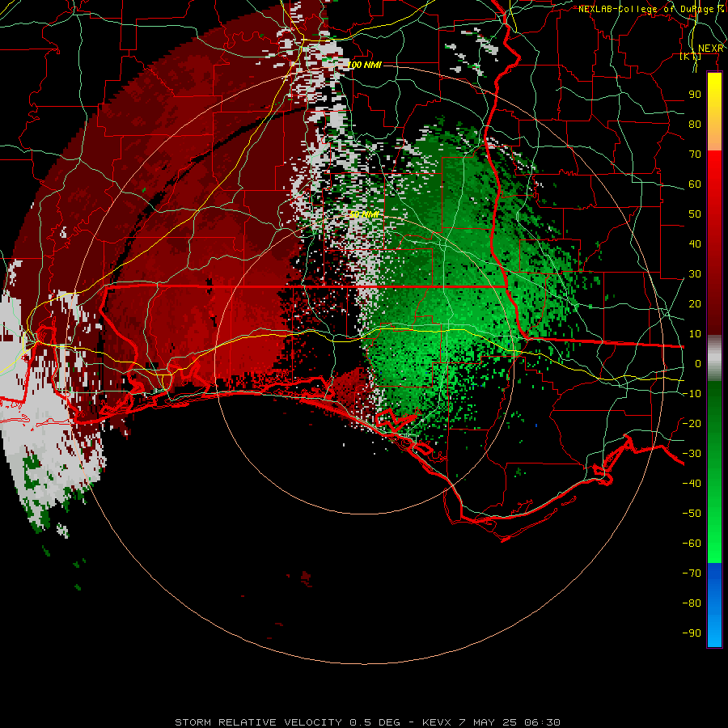Click the 70 value on the velocity scale
728x728 pixels.
[x=695, y=154]
